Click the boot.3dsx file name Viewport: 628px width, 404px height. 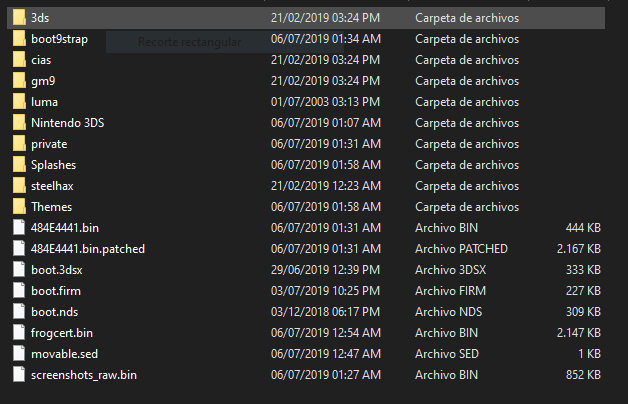(x=56, y=270)
